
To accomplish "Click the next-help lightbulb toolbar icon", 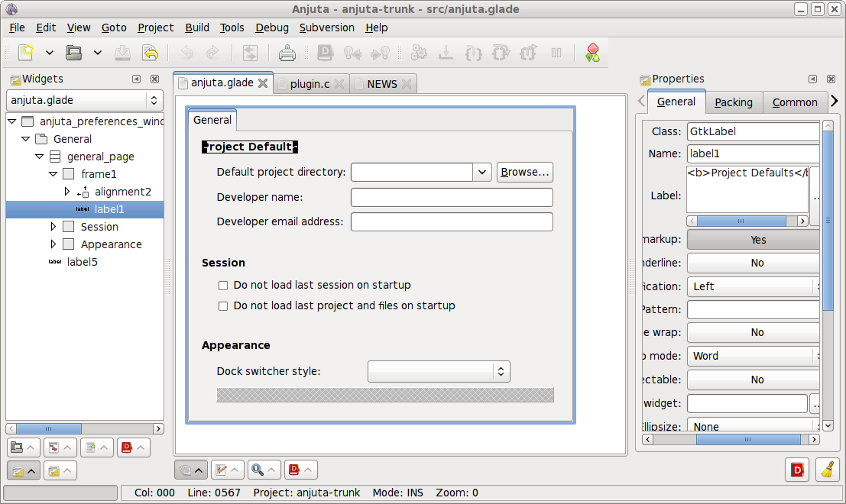I will [381, 52].
